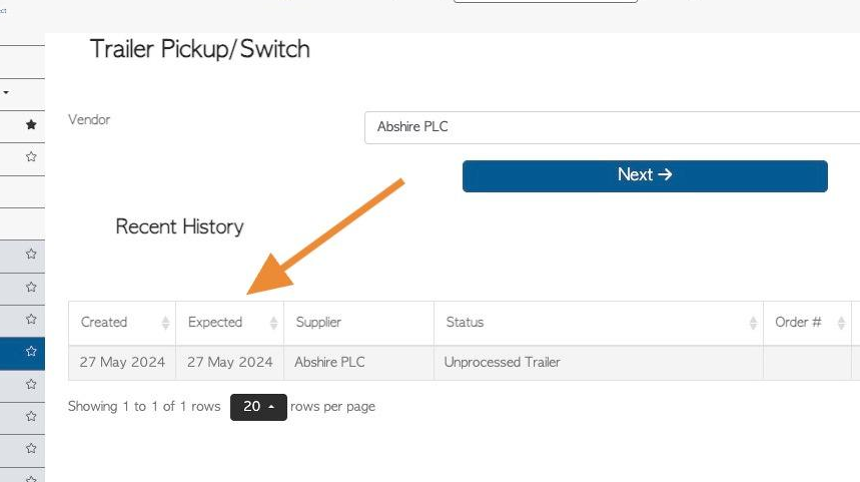This screenshot has width=860, height=482.
Task: Click the sort arrows in the Created column header
Action: tap(165, 323)
